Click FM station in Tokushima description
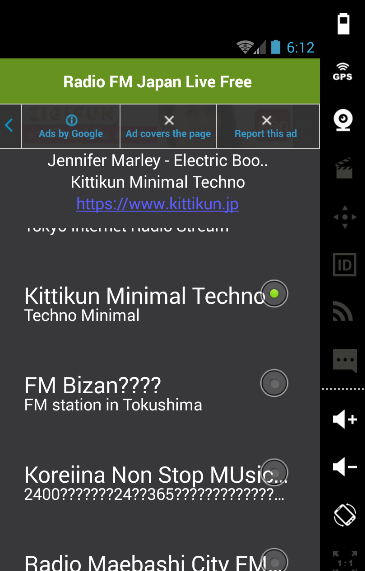This screenshot has width=365, height=571. pos(113,405)
